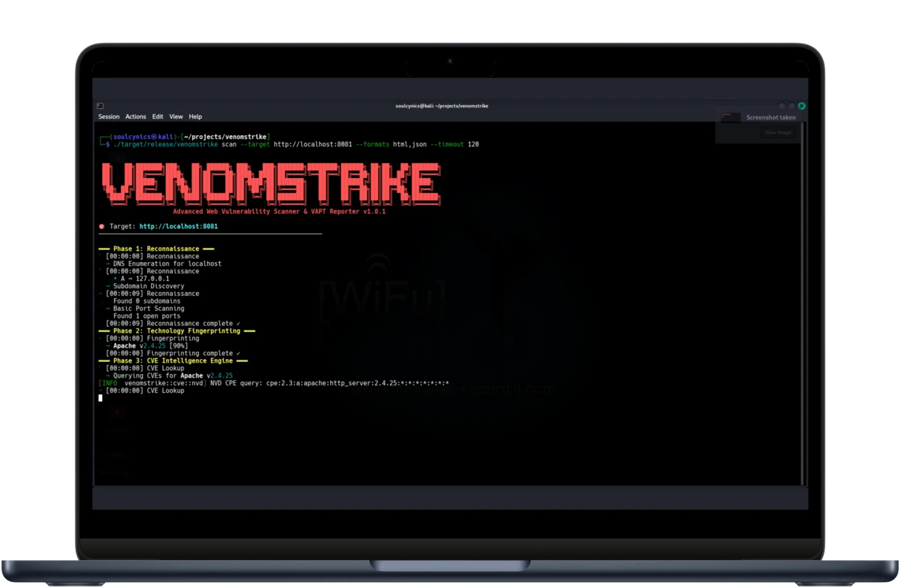Click the Found 1 open ports line
Image resolution: width=901 pixels, height=588 pixels.
(x=146, y=316)
